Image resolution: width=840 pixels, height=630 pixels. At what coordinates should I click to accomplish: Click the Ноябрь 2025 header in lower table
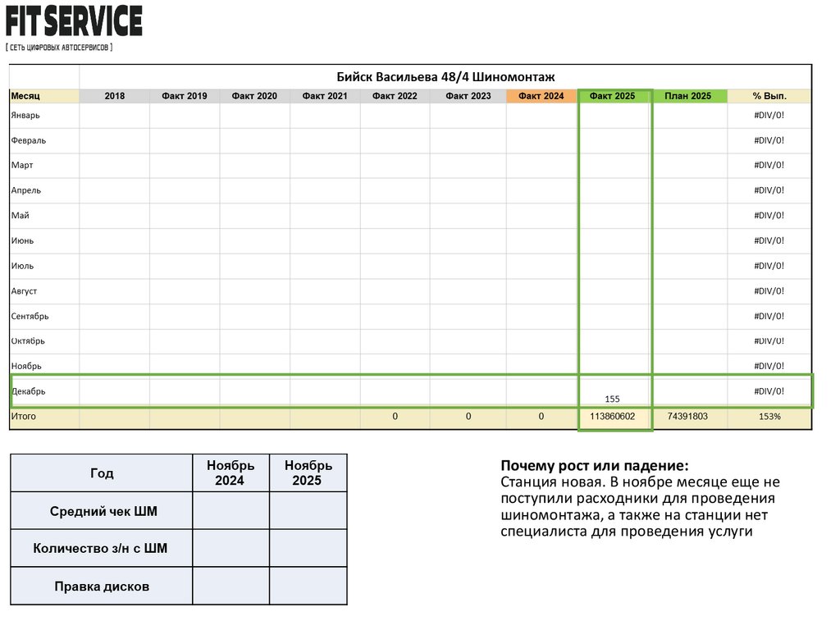click(308, 473)
